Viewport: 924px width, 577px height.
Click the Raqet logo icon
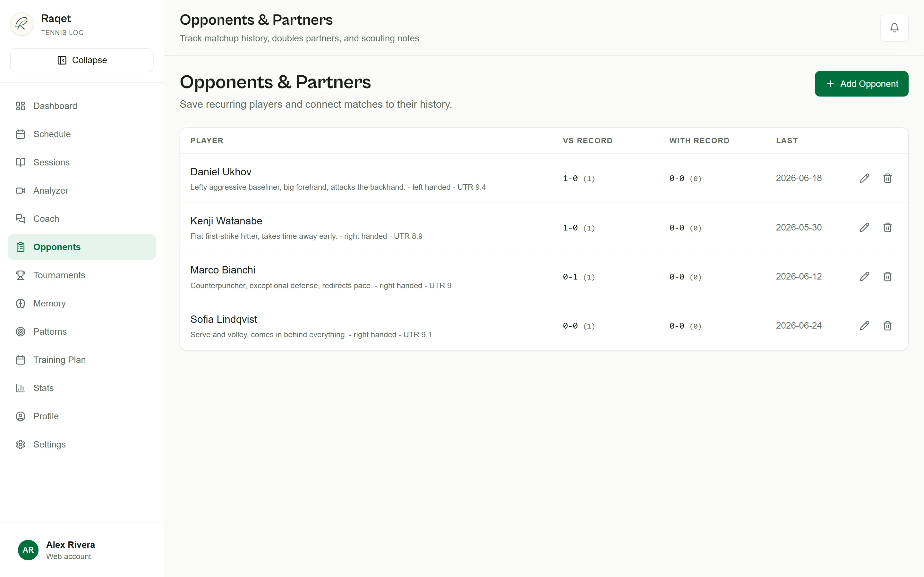pyautogui.click(x=22, y=24)
